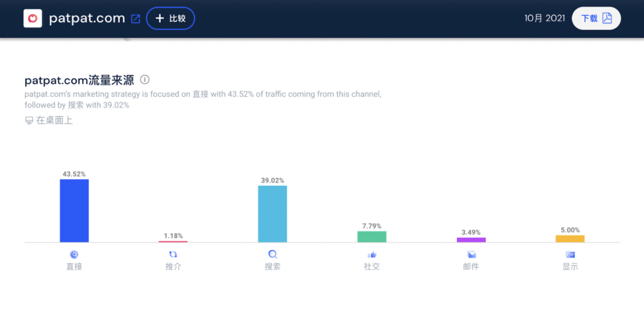This screenshot has width=644, height=321.
Task: Click the 推介 referral arrows icon
Action: click(x=173, y=254)
